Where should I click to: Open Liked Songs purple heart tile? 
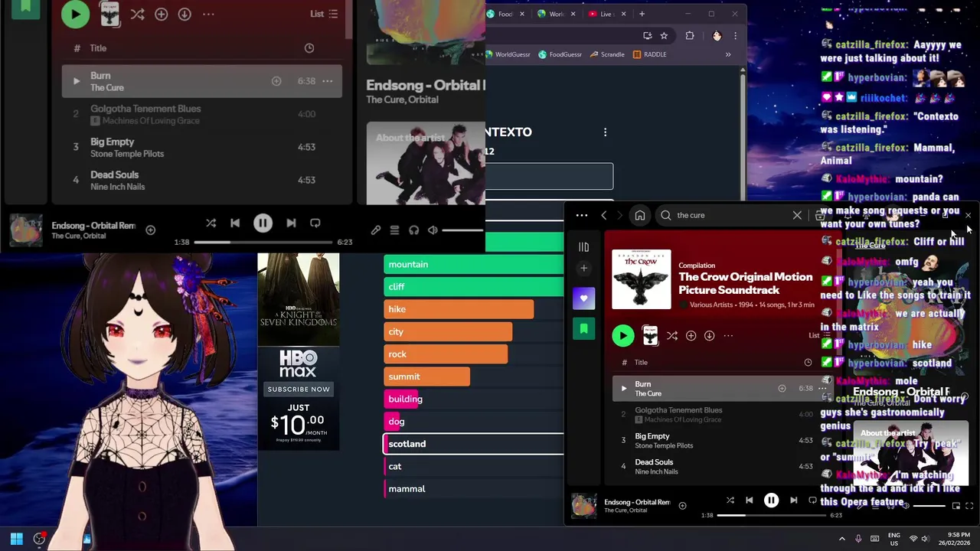tap(583, 298)
